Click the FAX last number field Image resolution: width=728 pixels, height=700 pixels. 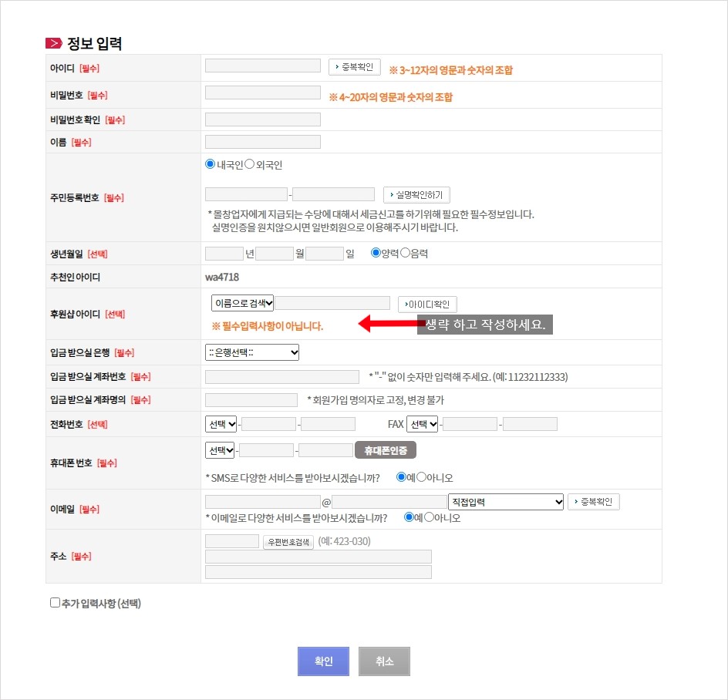tap(530, 424)
